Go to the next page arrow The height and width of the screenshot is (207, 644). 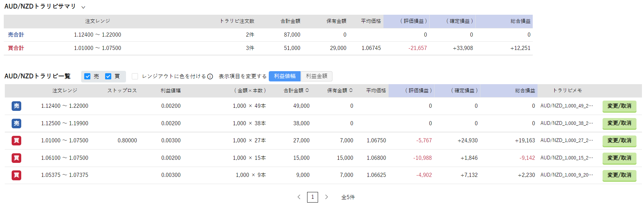[x=327, y=197]
